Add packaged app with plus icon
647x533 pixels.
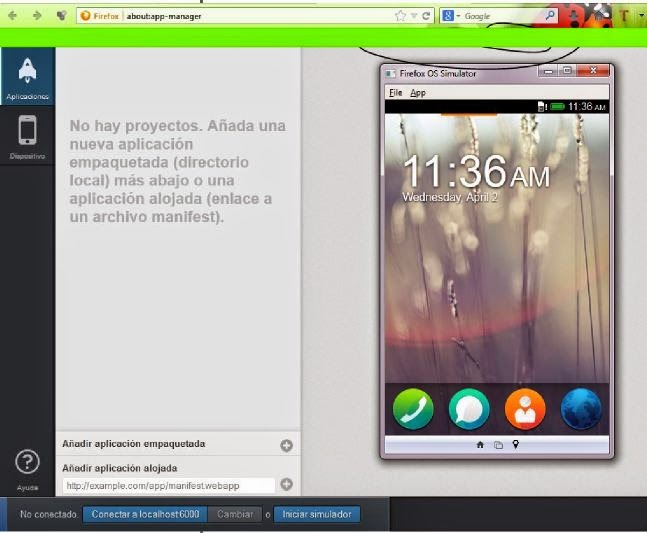(286, 446)
